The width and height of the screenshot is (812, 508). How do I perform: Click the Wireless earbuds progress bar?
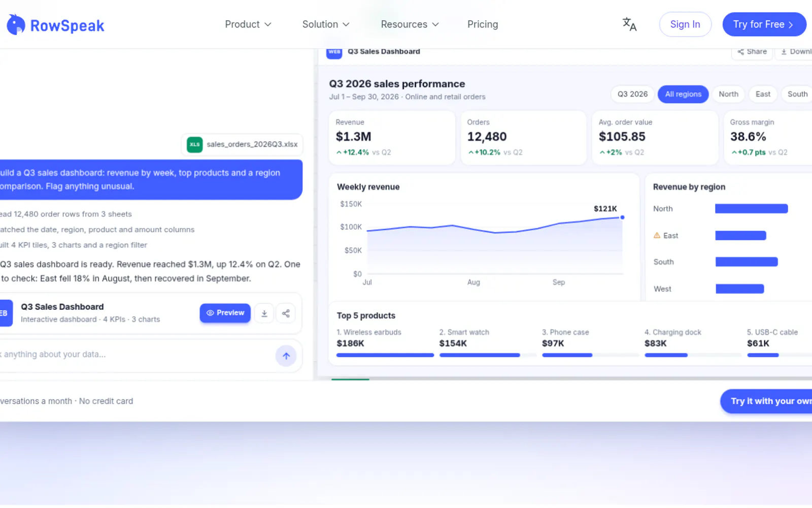385,355
